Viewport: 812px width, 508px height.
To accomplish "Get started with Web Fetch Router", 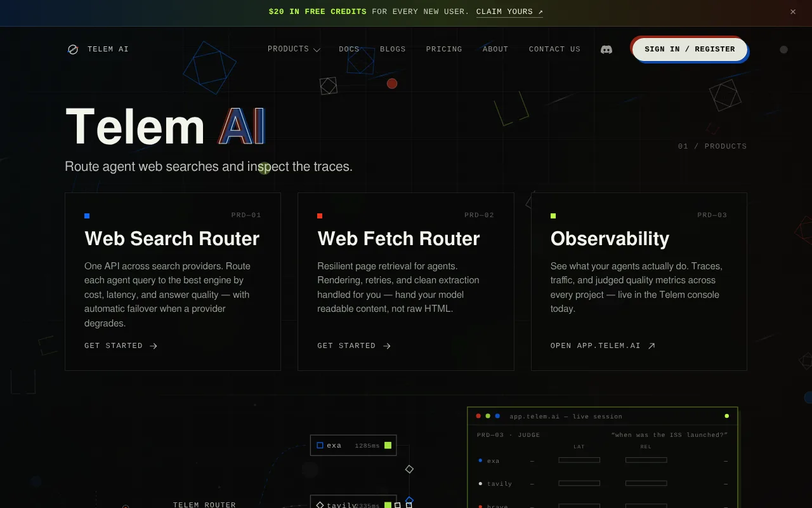I will pos(354,346).
